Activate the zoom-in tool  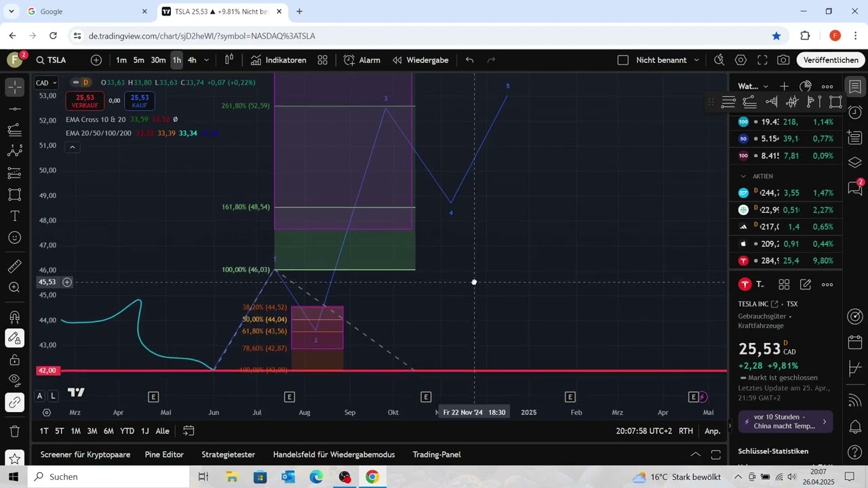coord(15,287)
